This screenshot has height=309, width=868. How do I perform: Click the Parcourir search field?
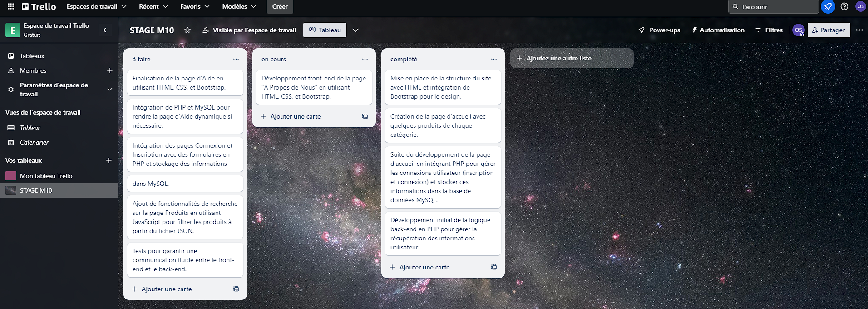(774, 6)
